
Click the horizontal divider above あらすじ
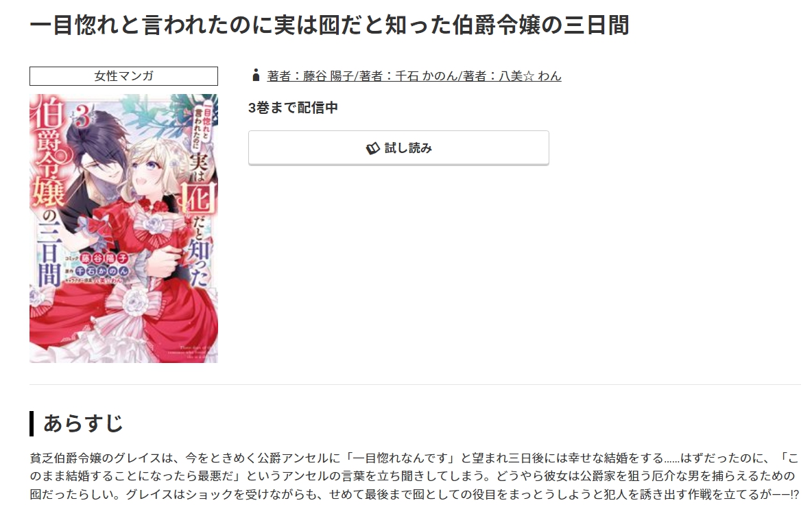pos(415,384)
